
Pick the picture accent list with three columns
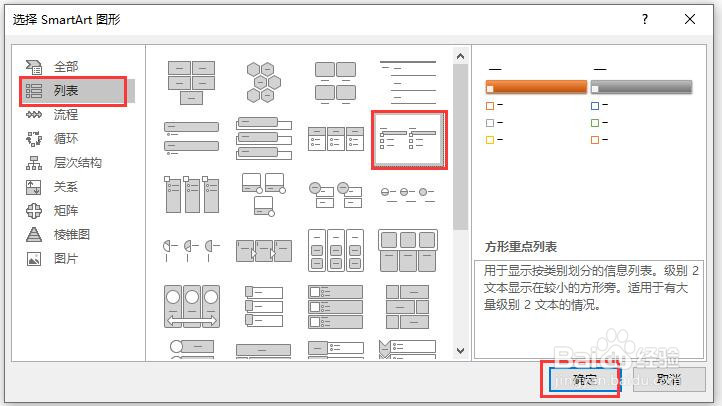[x=191, y=194]
